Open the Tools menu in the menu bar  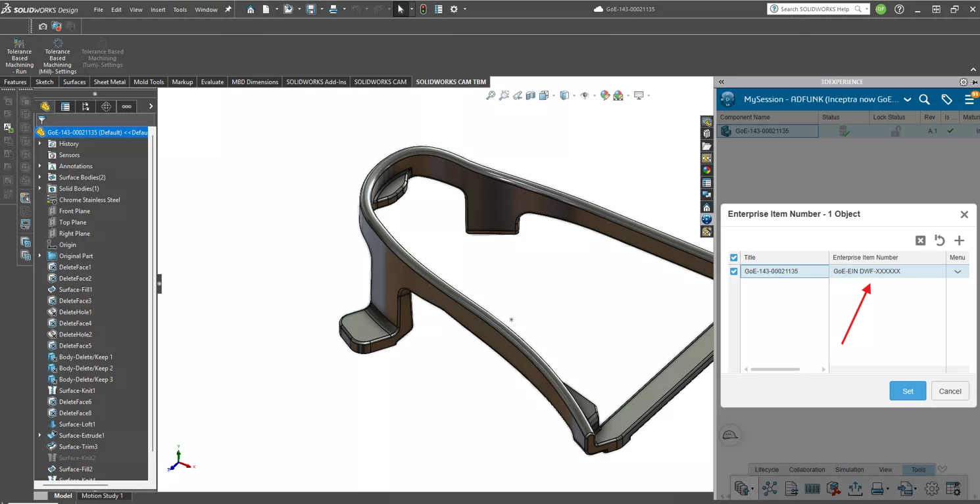coord(180,10)
